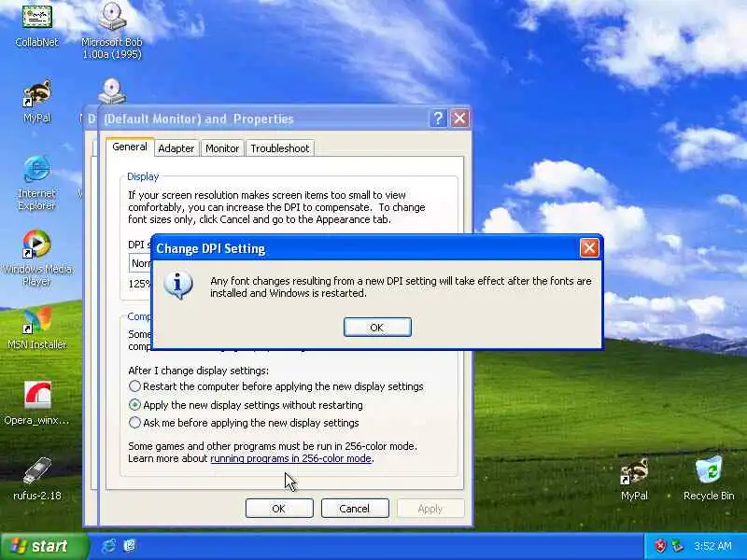Image resolution: width=747 pixels, height=560 pixels.
Task: Confirm the Change DPI Setting dialog with OK
Action: [377, 328]
